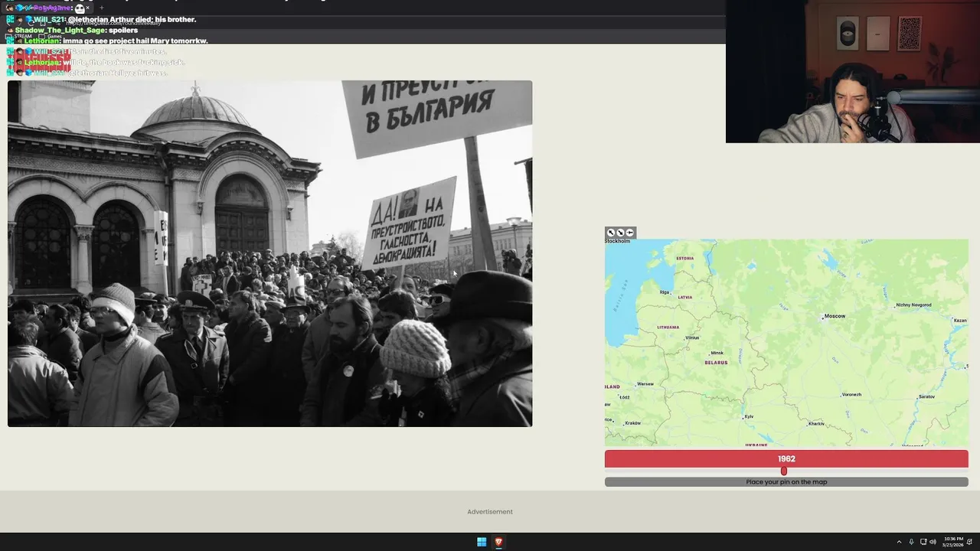Click the first map size icon above the map

pyautogui.click(x=611, y=233)
